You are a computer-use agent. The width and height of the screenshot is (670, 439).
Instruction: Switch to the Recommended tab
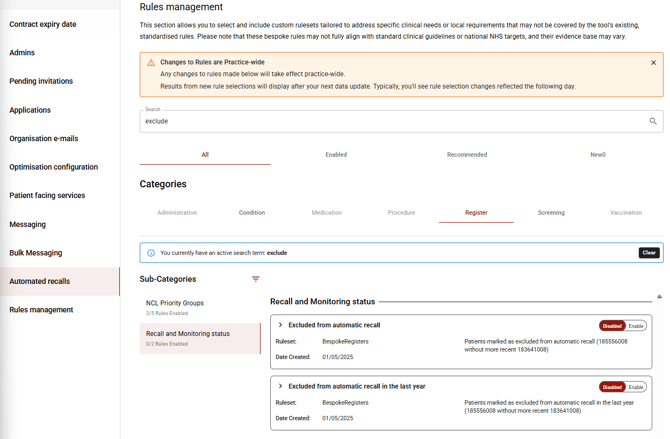[x=467, y=155]
